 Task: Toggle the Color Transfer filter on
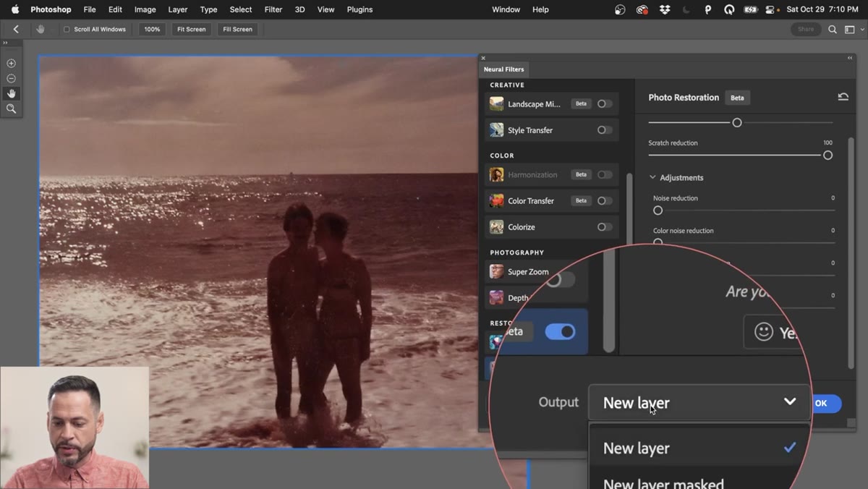(x=604, y=200)
